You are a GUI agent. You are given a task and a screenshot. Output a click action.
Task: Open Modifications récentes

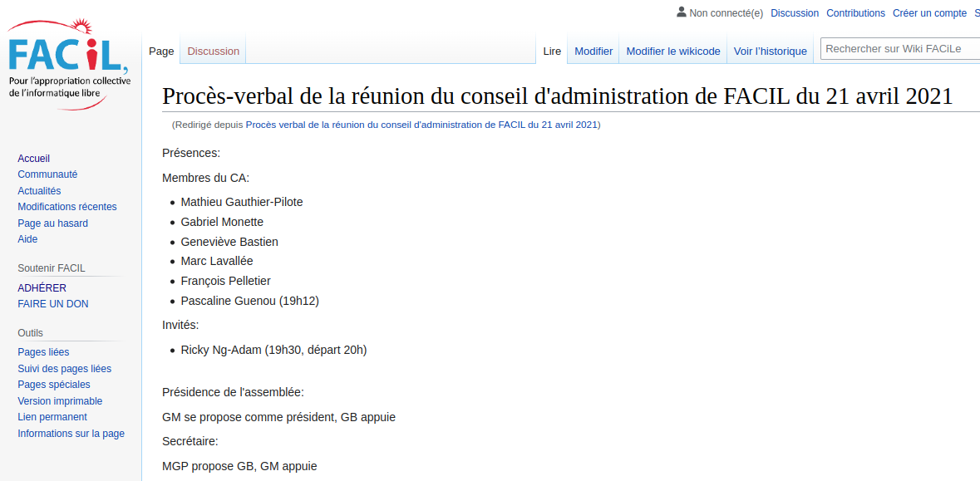pos(66,207)
